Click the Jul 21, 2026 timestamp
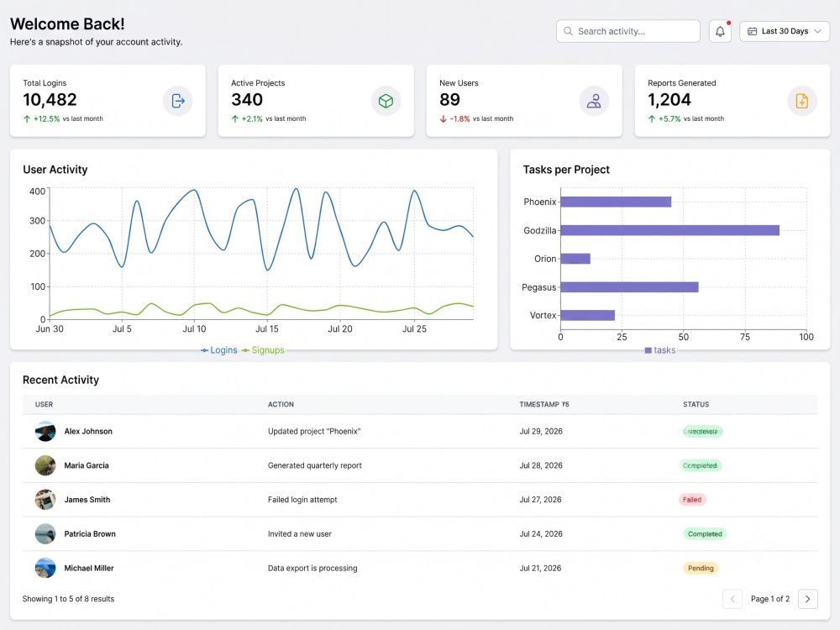 [540, 569]
